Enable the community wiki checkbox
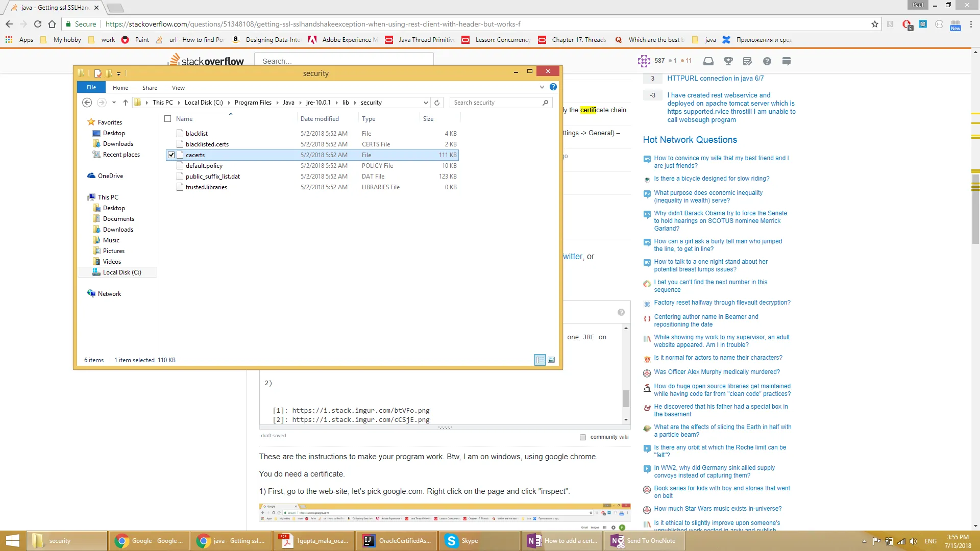Viewport: 980px width, 551px height. click(x=583, y=437)
